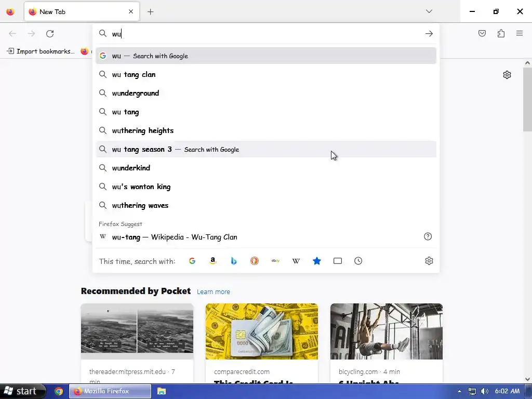Reload the current page
Image resolution: width=532 pixels, height=399 pixels.
50,34
